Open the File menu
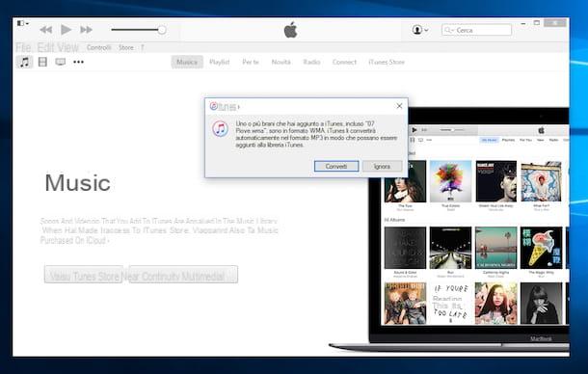588x374 pixels. click(x=23, y=47)
